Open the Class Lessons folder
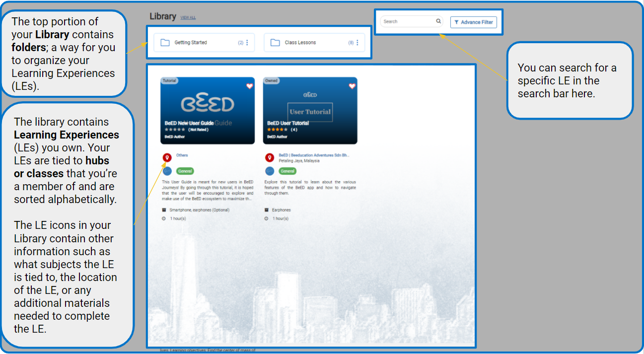644x354 pixels. coord(314,43)
